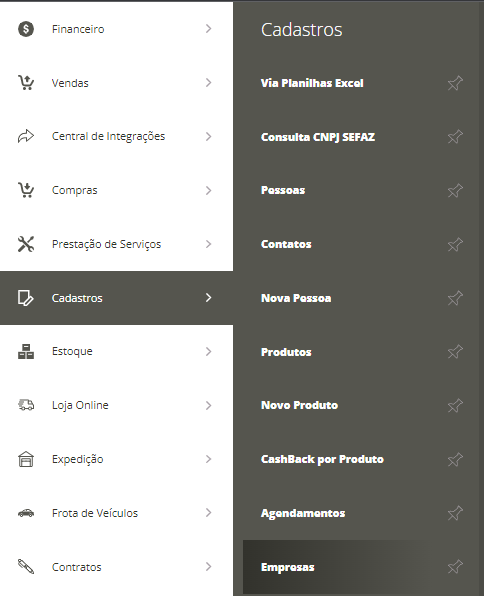Click the Frota de Veículos car icon

pyautogui.click(x=26, y=513)
